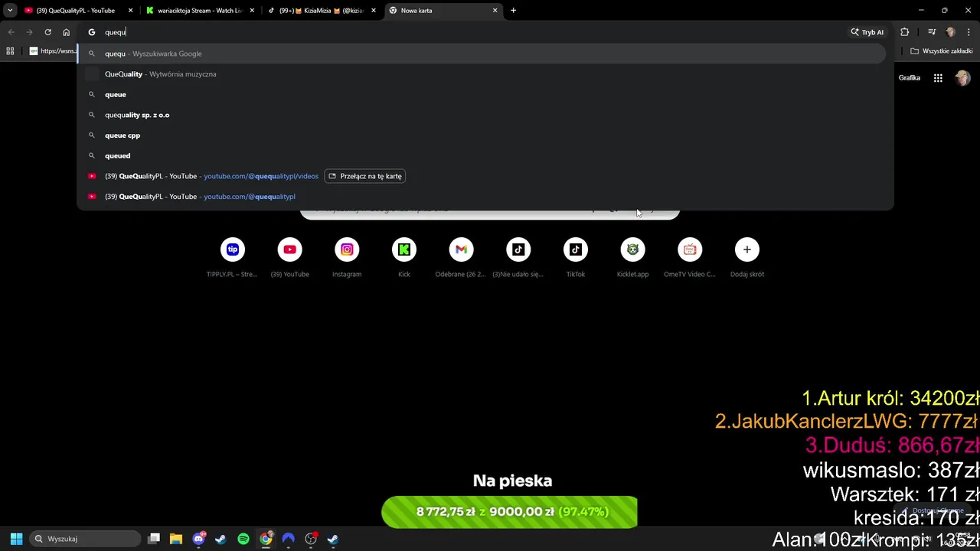
Task: Select 'quequ - Wyszukiwarka Google' suggestion
Action: click(482, 54)
